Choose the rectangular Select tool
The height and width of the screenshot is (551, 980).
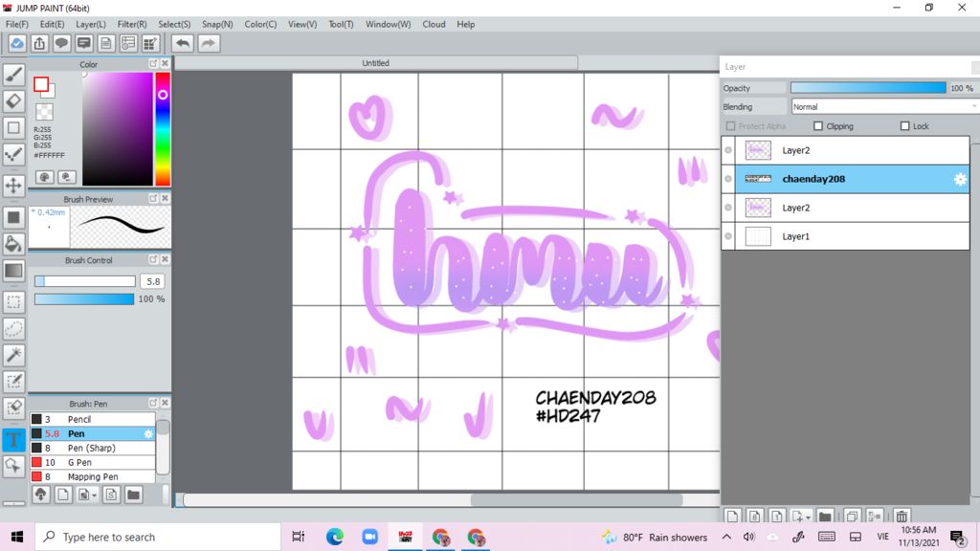point(13,301)
